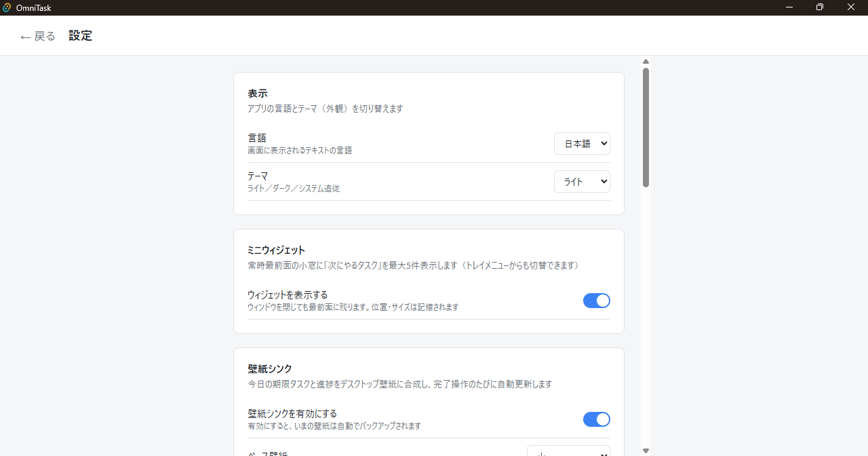The image size is (868, 456).
Task: Click the 設定 page title
Action: pyautogui.click(x=80, y=36)
